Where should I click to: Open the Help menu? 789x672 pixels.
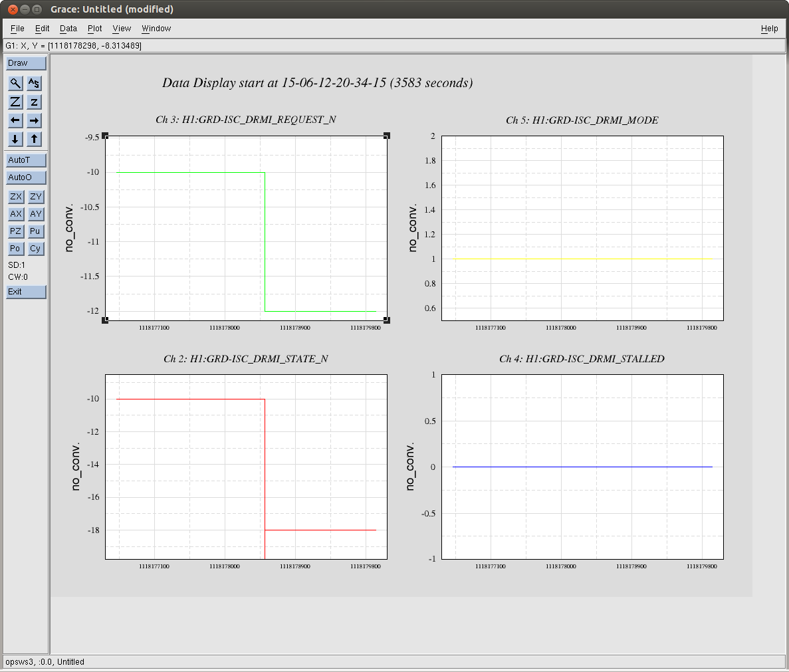click(x=769, y=29)
